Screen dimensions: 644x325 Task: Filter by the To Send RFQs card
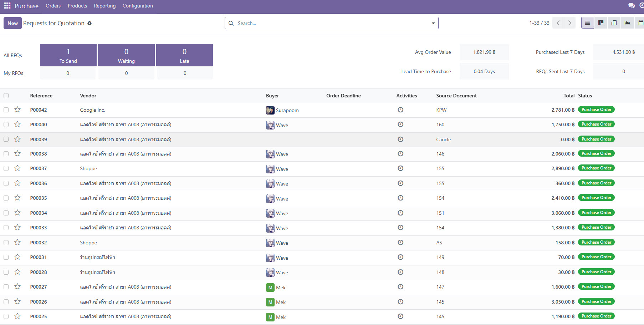[x=68, y=55]
